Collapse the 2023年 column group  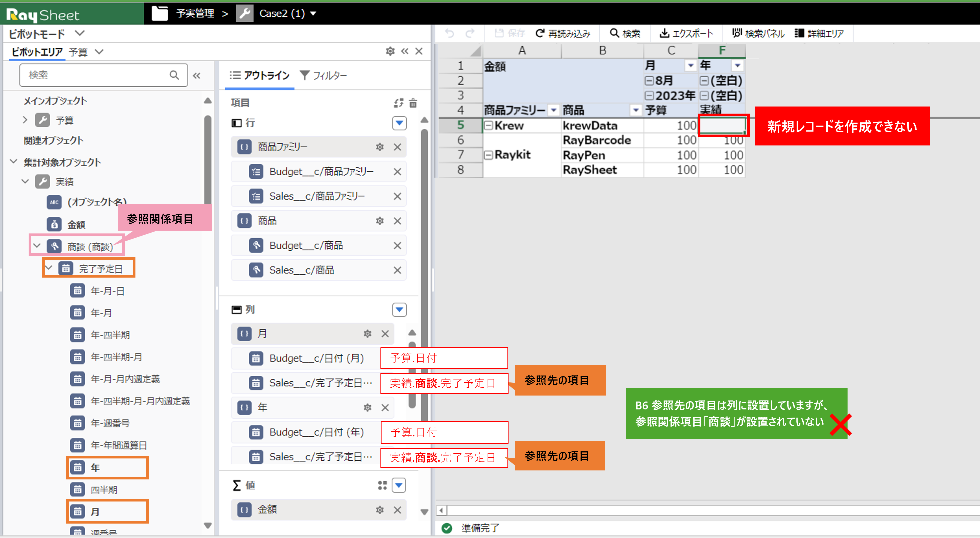point(649,95)
